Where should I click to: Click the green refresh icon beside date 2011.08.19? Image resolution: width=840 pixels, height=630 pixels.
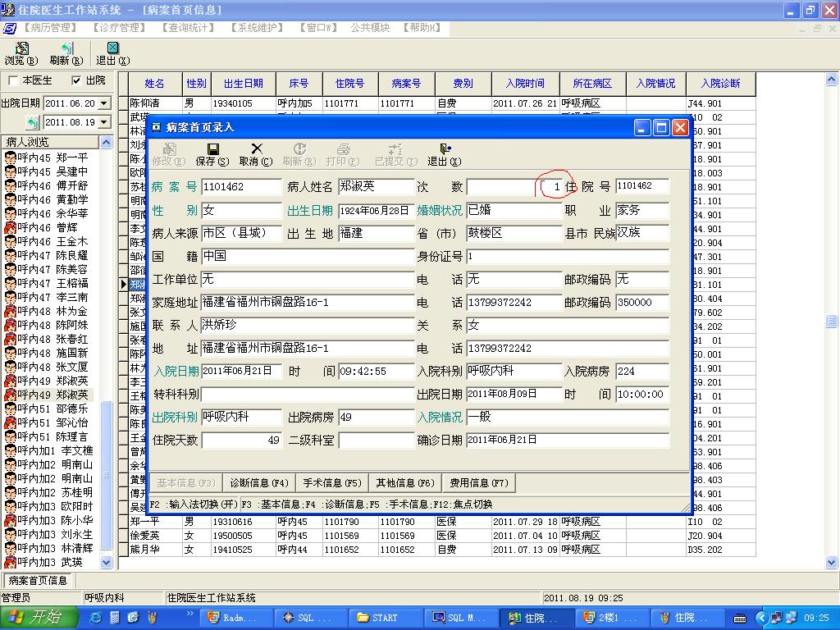tap(33, 123)
